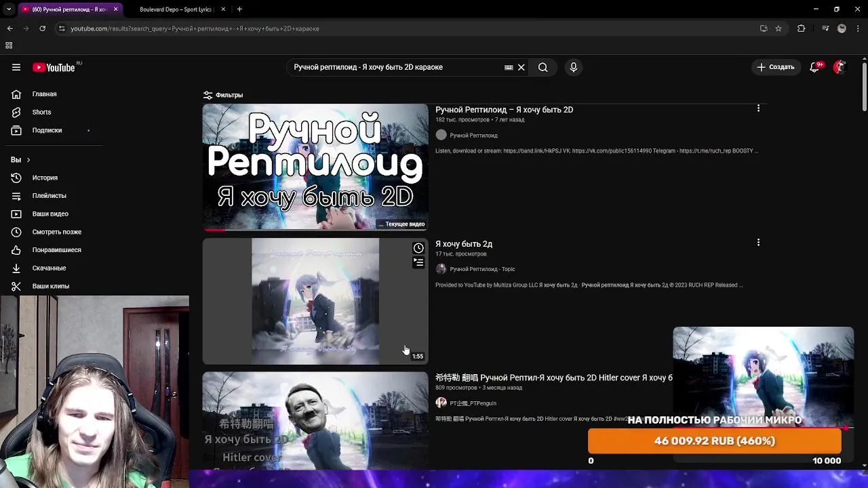Open the Hitler cover video title
Image resolution: width=868 pixels, height=488 pixels.
[x=554, y=378]
